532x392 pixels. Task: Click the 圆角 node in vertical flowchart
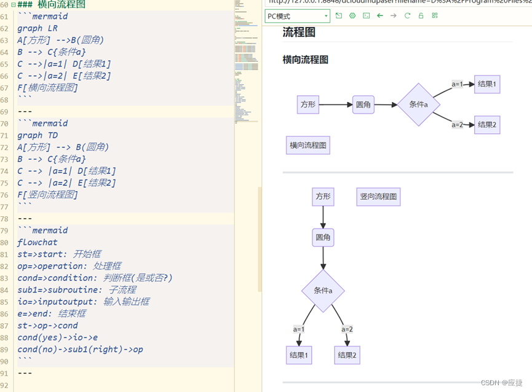[x=323, y=238]
